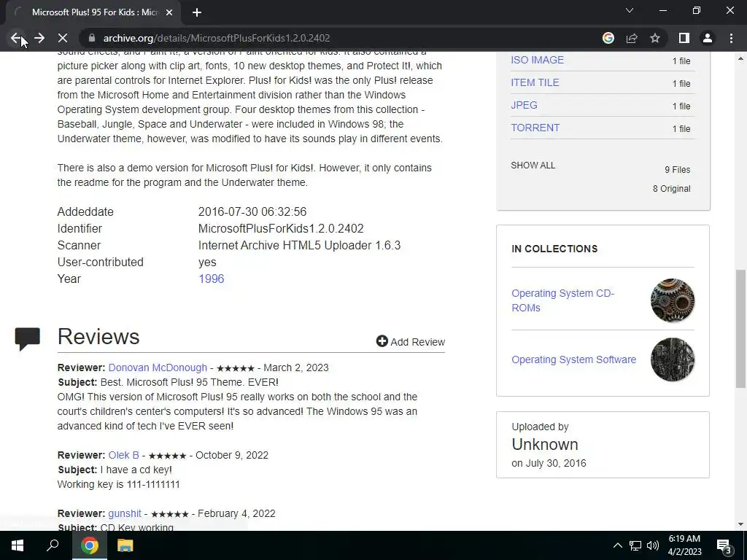The image size is (747, 560).
Task: Click the '8 Original' count text
Action: 671,189
